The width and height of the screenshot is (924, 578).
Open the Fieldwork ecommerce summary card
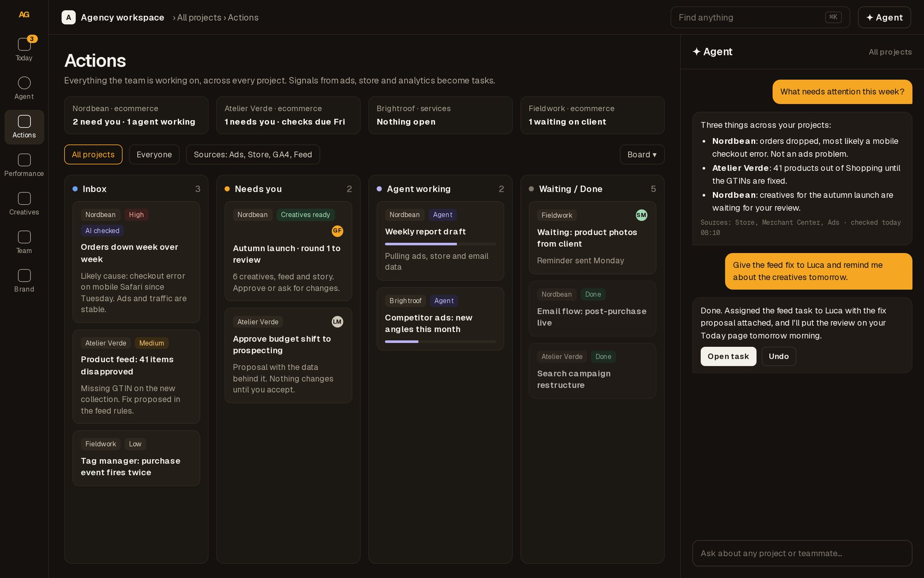point(592,116)
